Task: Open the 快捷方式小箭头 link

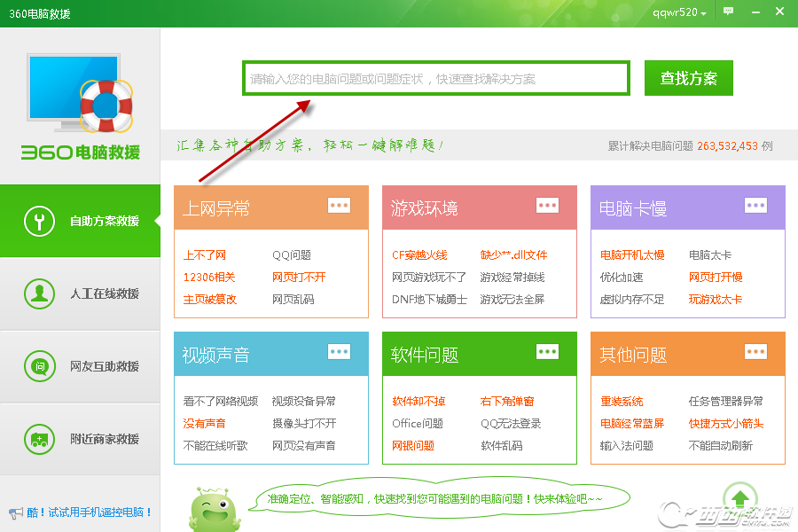Action: tap(726, 424)
